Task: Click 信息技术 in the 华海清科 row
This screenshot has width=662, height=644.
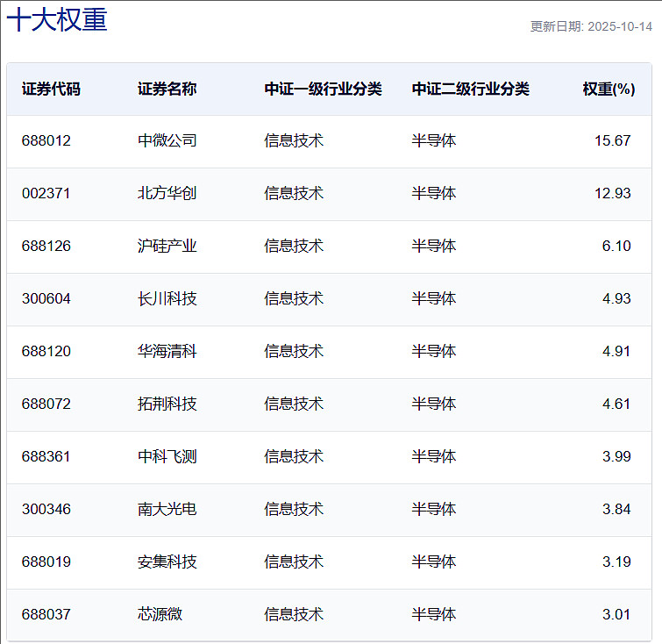Action: point(294,351)
